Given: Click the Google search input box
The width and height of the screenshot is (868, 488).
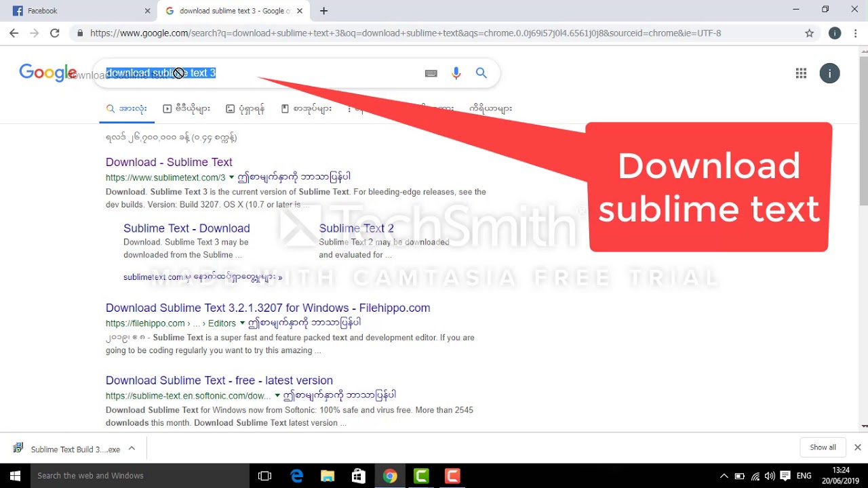Looking at the screenshot, I should pyautogui.click(x=258, y=73).
